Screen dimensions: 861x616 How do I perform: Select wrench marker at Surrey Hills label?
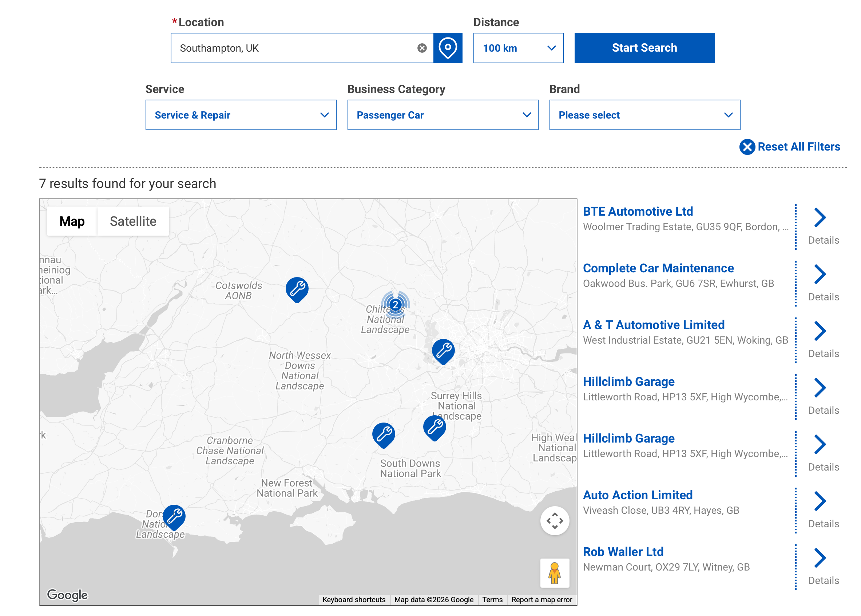pos(434,428)
